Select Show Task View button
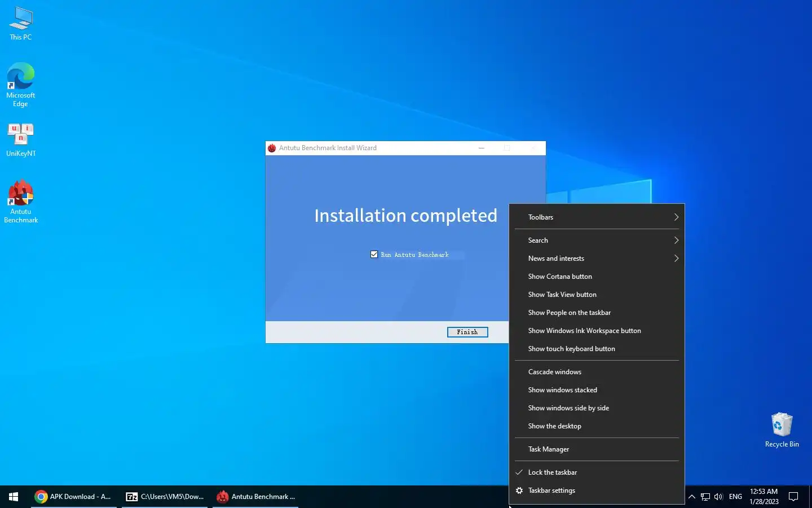The width and height of the screenshot is (812, 508). tap(597, 295)
